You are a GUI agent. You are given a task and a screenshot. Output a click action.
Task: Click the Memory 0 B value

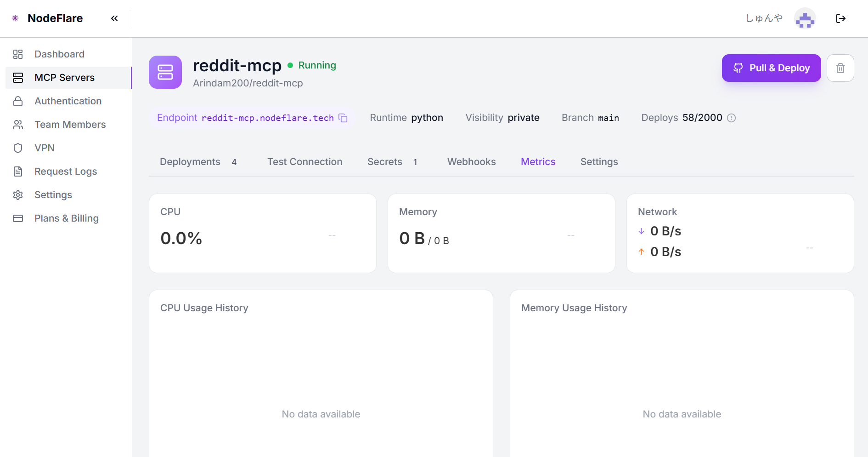click(412, 238)
